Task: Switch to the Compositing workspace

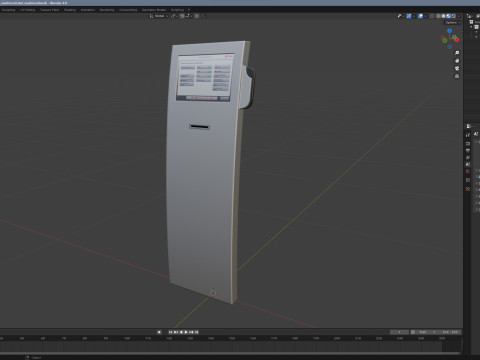Action: coord(128,10)
